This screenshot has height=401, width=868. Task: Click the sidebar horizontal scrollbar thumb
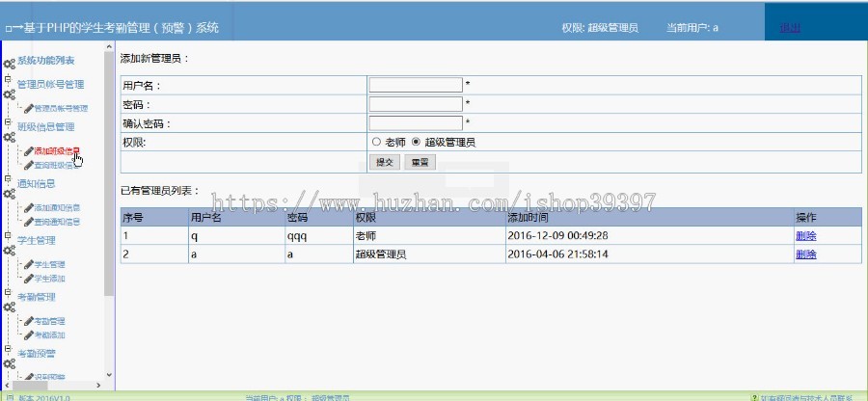(x=30, y=385)
